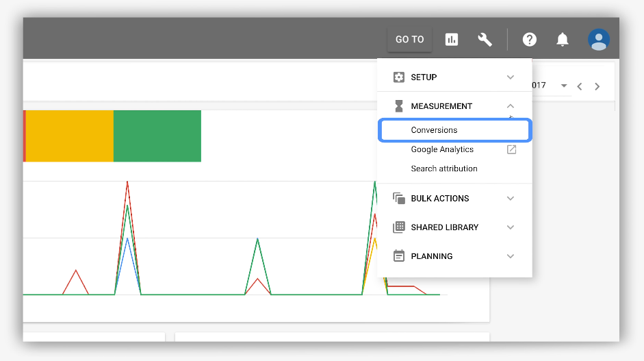This screenshot has width=644, height=361.
Task: Click the Shared Library grid icon
Action: click(398, 227)
